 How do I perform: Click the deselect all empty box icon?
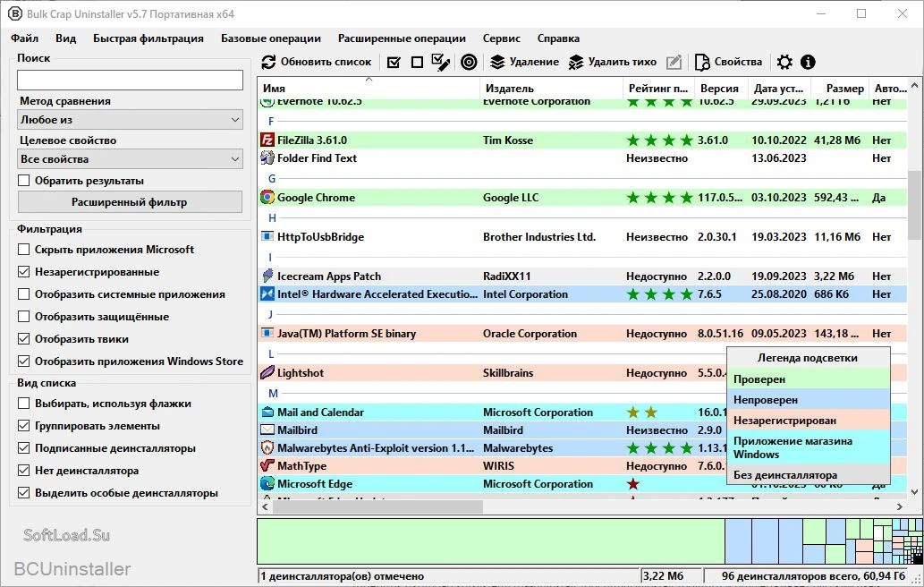(417, 62)
